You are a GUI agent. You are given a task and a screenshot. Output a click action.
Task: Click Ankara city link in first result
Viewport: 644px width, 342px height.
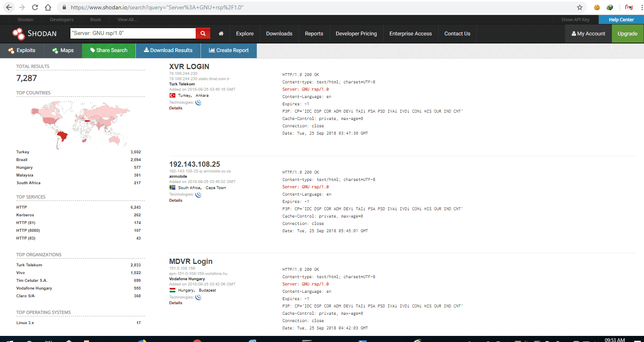[202, 96]
